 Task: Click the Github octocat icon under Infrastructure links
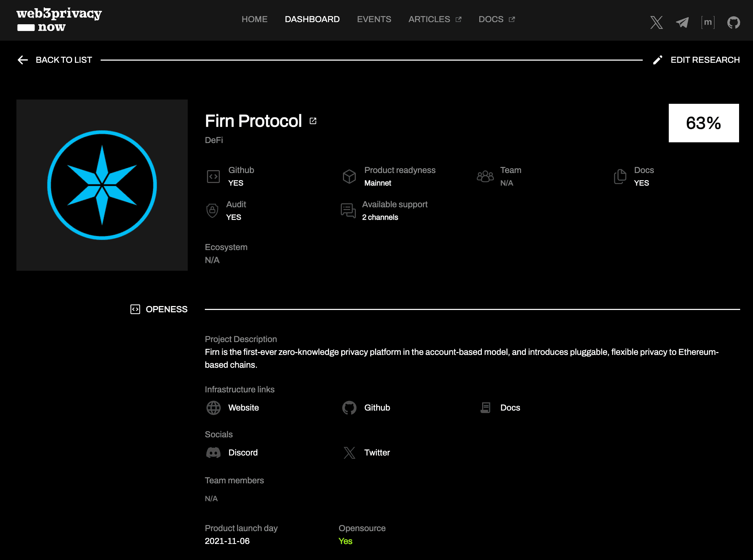click(x=349, y=408)
